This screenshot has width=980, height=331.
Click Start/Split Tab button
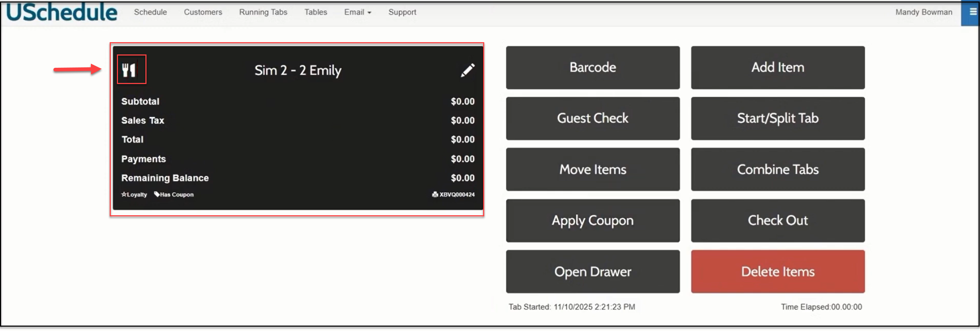pos(778,119)
